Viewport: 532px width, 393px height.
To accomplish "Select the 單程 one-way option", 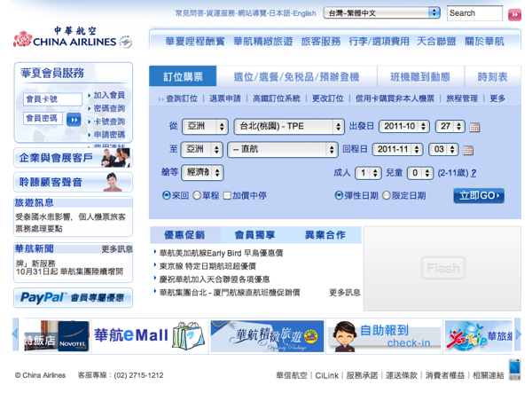I will coord(197,195).
